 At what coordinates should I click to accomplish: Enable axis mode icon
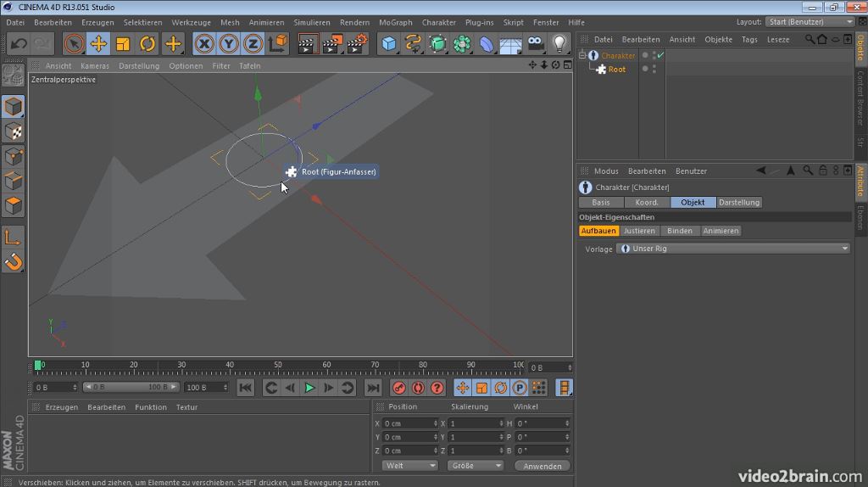tap(14, 238)
